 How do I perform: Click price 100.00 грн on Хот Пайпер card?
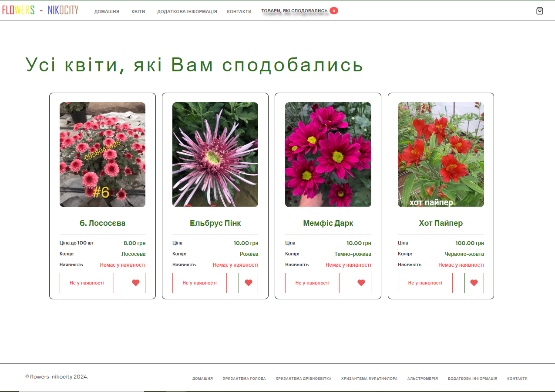click(470, 243)
